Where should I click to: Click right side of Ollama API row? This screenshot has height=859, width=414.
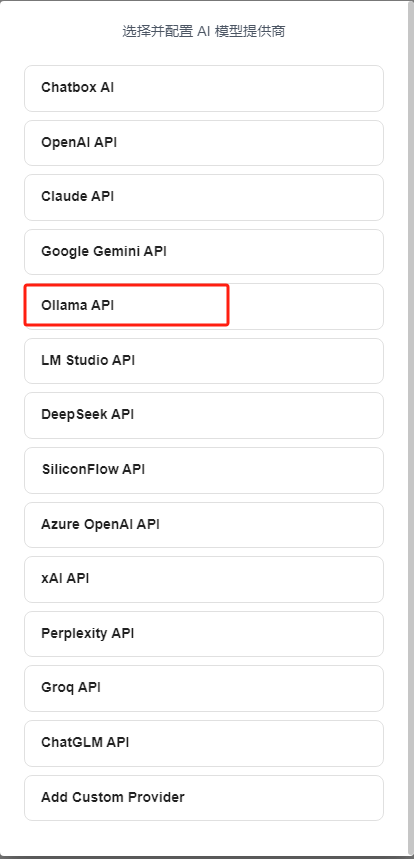(x=307, y=306)
